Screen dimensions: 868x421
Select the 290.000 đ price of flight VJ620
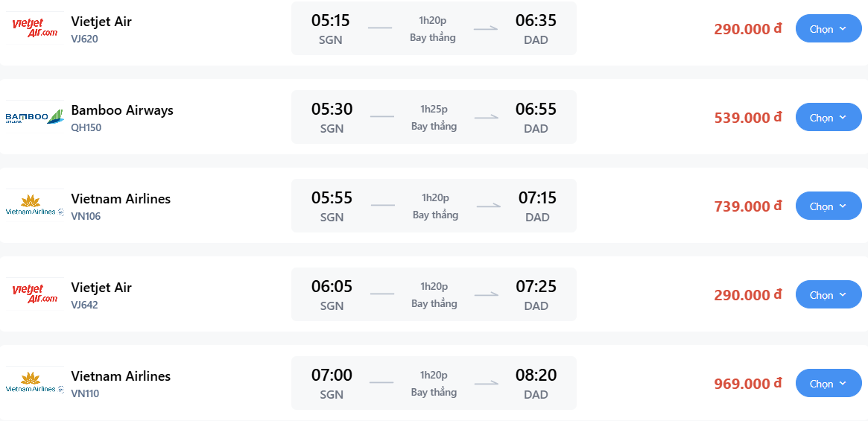click(748, 29)
